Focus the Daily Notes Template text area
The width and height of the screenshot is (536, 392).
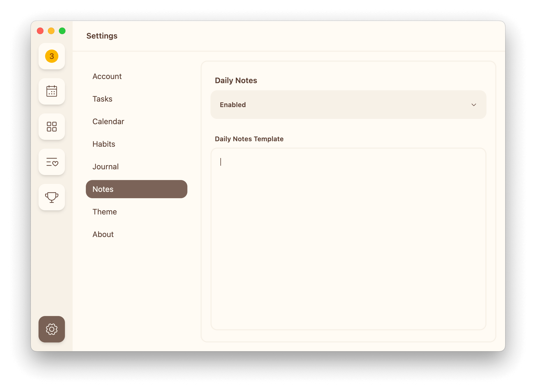click(x=348, y=239)
